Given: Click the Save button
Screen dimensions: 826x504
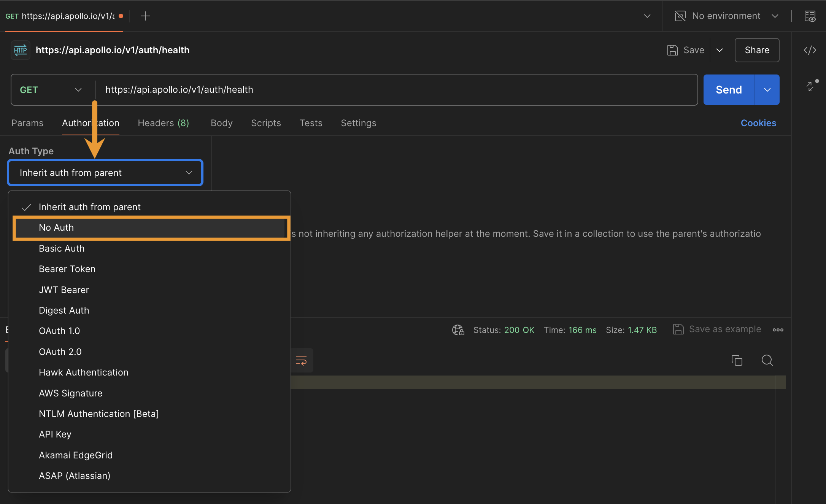Looking at the screenshot, I should point(686,49).
